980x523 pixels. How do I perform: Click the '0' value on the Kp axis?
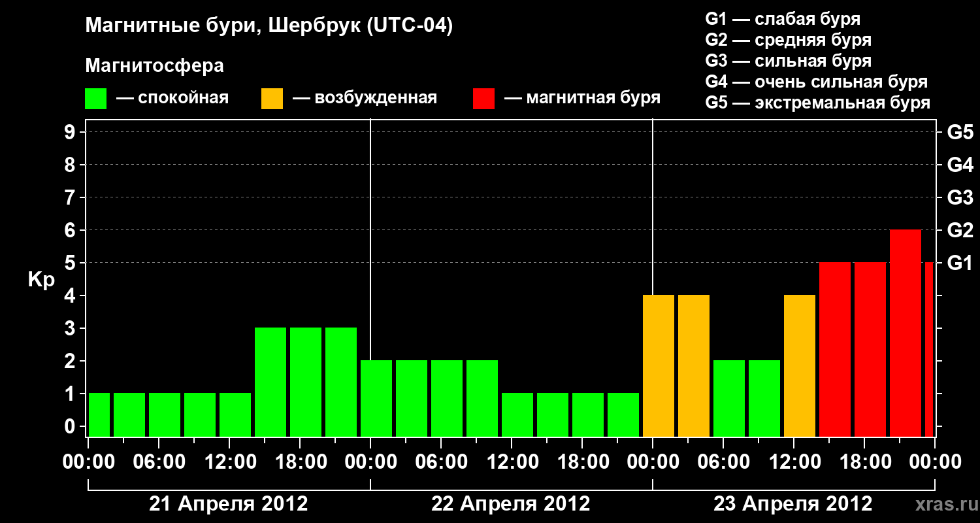tap(71, 426)
